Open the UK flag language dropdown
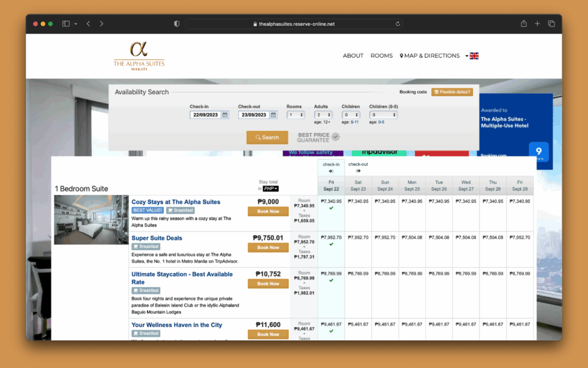This screenshot has height=368, width=588. point(471,56)
